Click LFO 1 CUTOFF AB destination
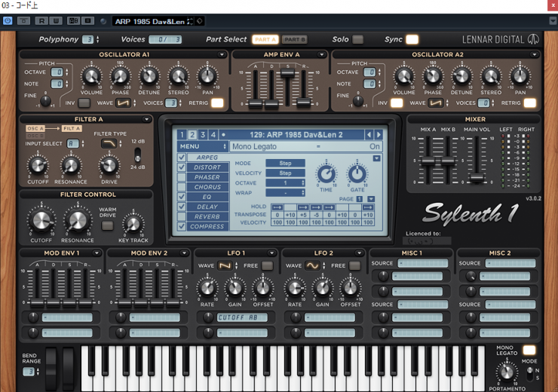This screenshot has height=392, width=558. (242, 317)
